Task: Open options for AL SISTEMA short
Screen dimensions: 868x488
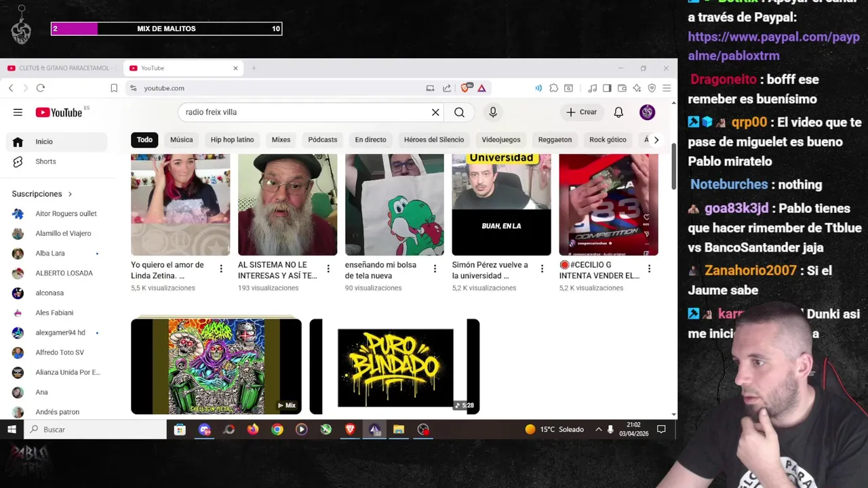Action: pos(328,269)
